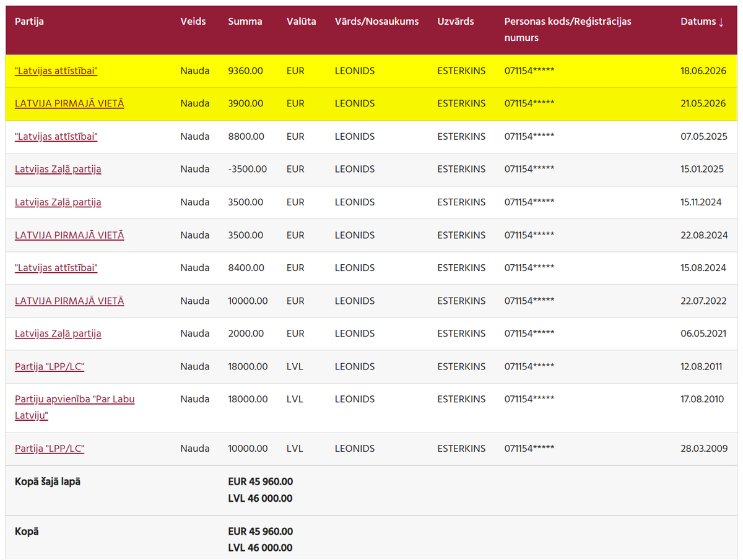Screen dimensions: 743x560
Task: Click the Vārds/Nosaukums column header
Action: [x=377, y=22]
